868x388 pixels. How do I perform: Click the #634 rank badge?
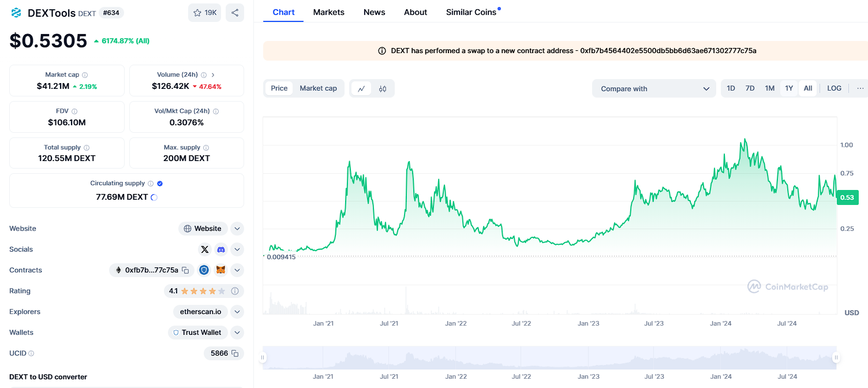[111, 13]
